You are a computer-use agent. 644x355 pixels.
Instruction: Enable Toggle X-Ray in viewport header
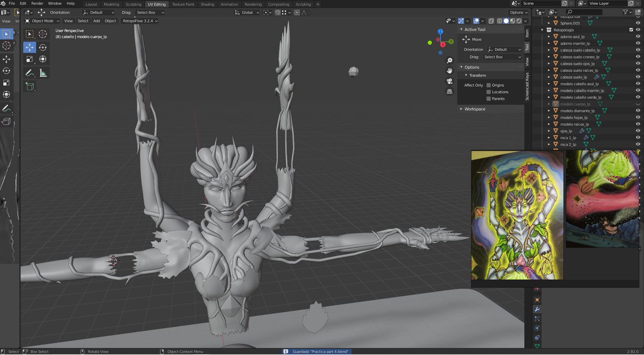tap(491, 21)
